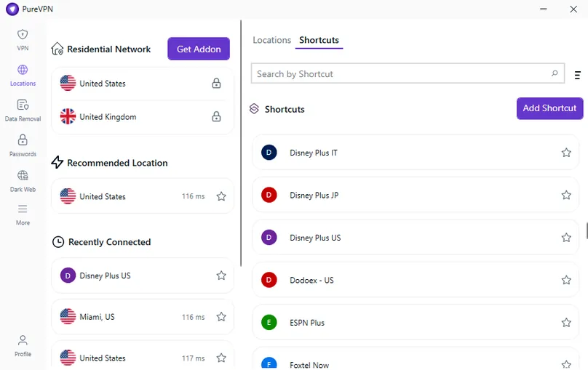The image size is (588, 370).
Task: Click the ESPN Plus avatar icon
Action: click(269, 323)
